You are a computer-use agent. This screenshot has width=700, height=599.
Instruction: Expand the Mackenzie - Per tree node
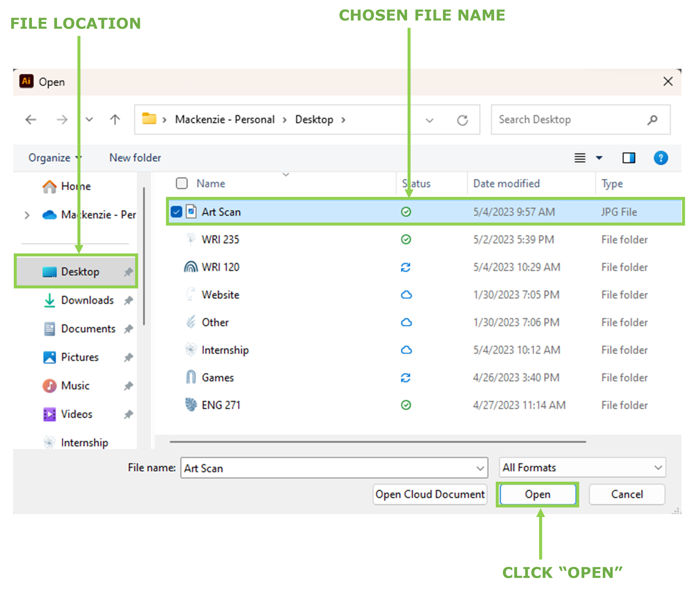click(x=27, y=215)
